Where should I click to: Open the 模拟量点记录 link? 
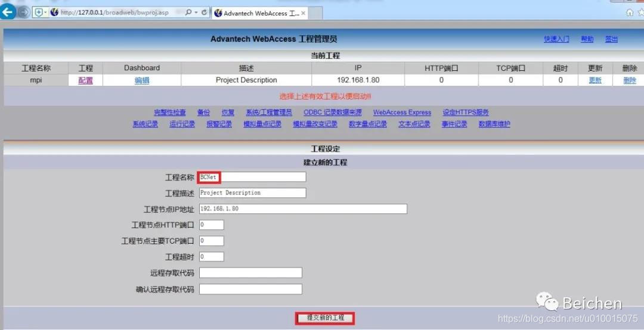(262, 124)
